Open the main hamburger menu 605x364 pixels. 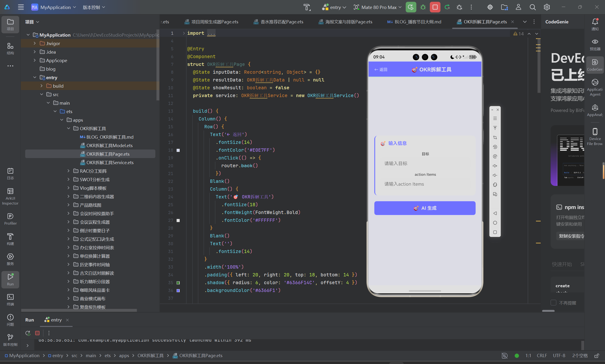tap(21, 7)
